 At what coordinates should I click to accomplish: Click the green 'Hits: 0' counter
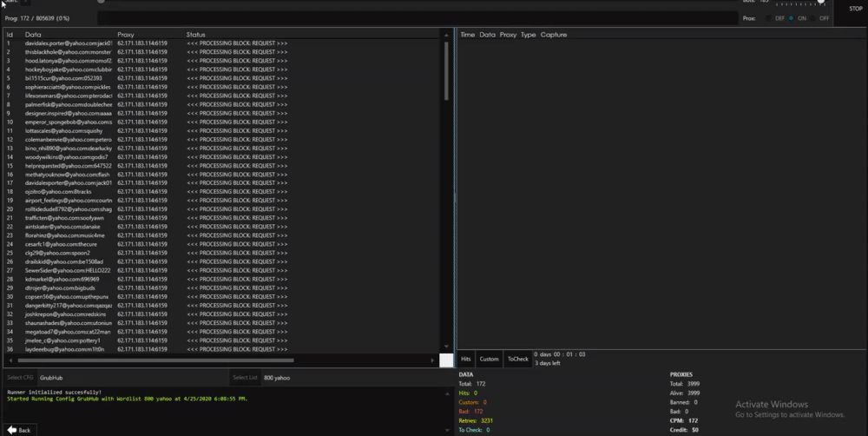[x=468, y=393]
